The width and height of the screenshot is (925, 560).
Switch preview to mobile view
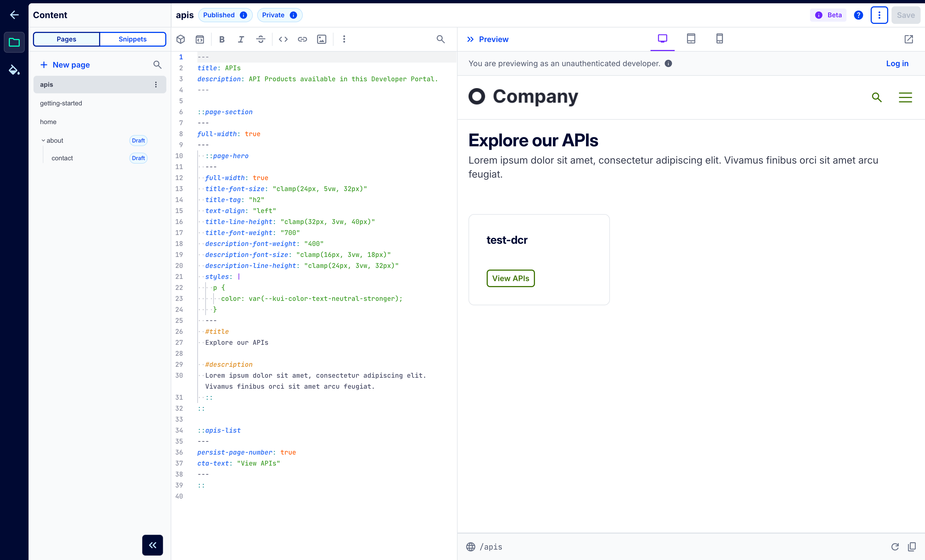[719, 39]
